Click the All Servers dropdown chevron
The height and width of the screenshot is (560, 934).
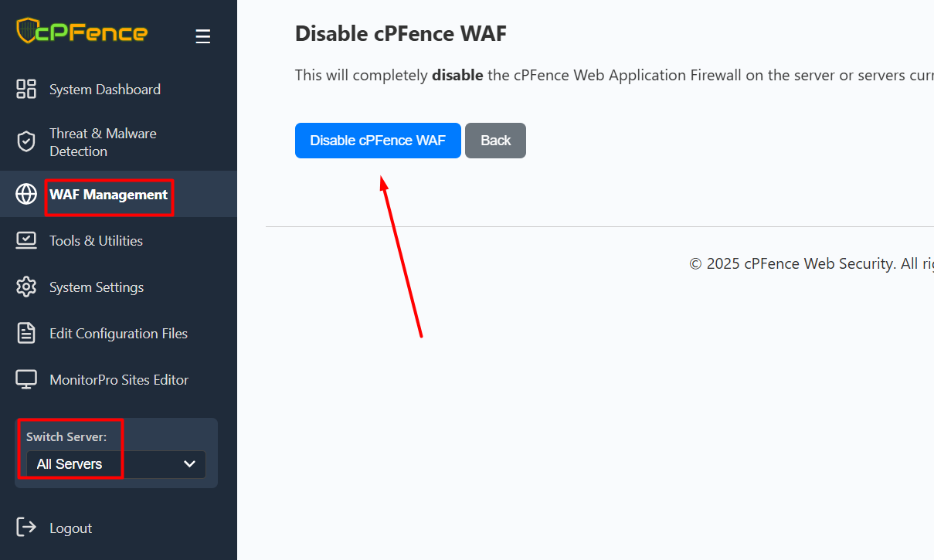(x=189, y=464)
